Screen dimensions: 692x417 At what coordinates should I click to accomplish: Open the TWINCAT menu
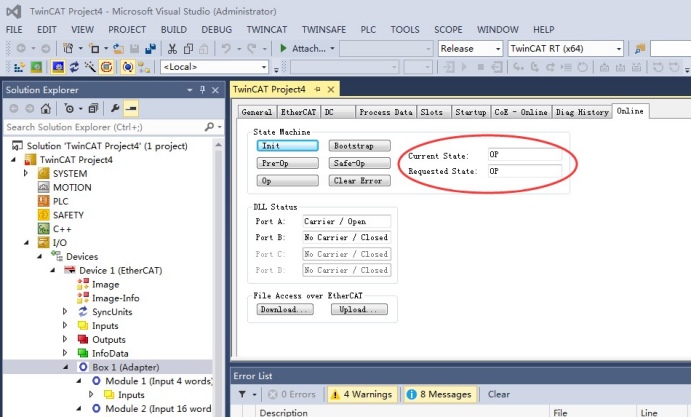pyautogui.click(x=267, y=30)
